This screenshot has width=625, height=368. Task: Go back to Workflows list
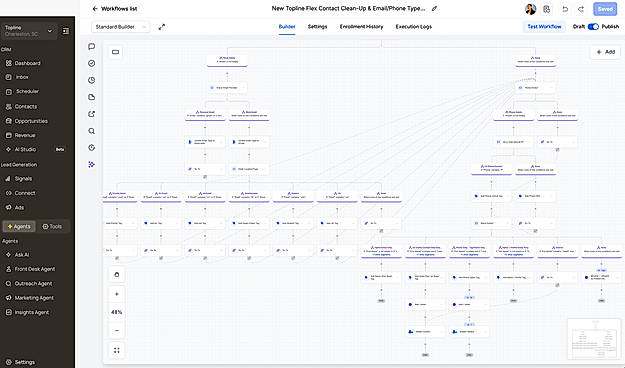coord(115,8)
